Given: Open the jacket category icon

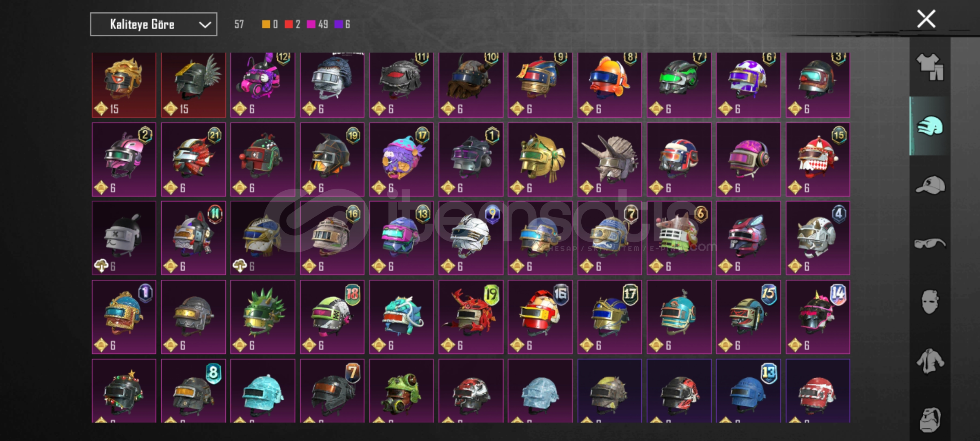Looking at the screenshot, I should click(x=930, y=361).
